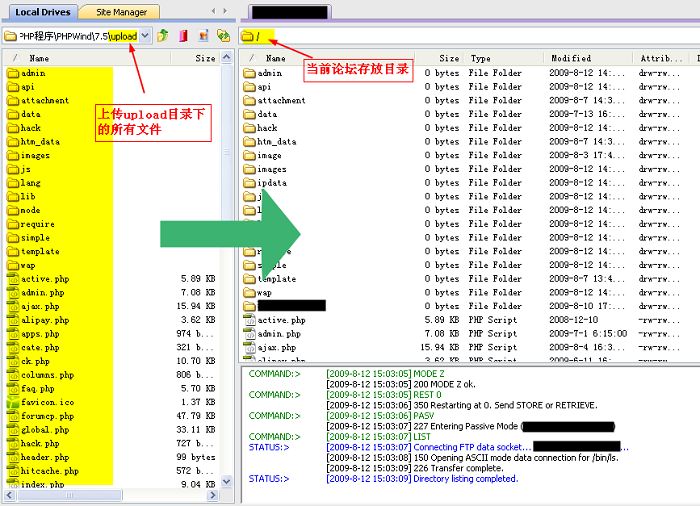Click the red bookmark icon in local toolbar
The width and height of the screenshot is (700, 506).
coord(183,36)
